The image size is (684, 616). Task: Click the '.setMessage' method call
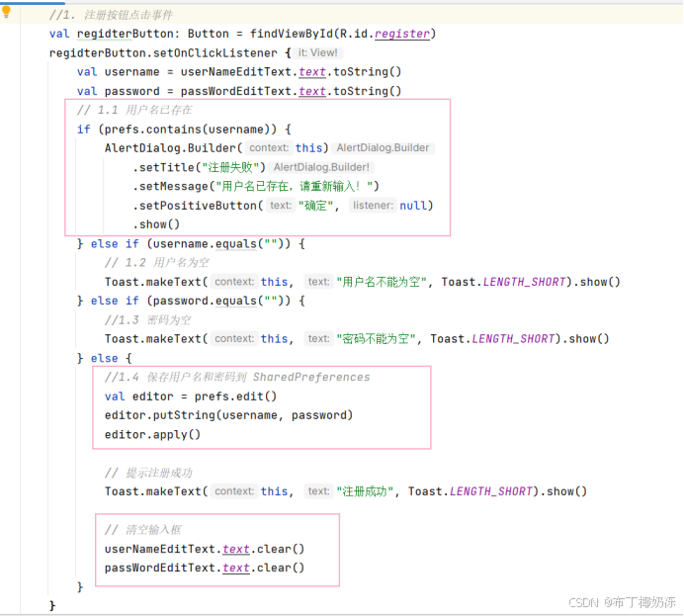171,186
